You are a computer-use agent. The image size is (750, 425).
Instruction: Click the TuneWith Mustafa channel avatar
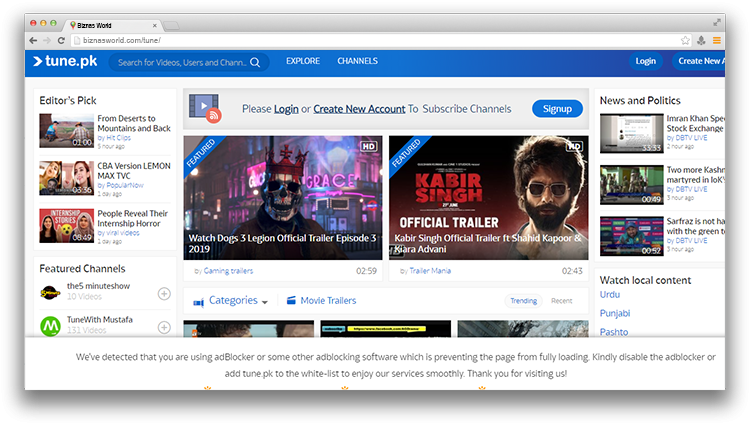click(x=50, y=325)
